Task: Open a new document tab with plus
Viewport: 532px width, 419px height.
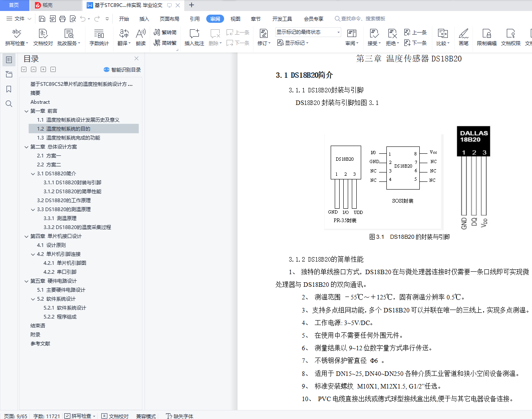Action: pyautogui.click(x=192, y=5)
